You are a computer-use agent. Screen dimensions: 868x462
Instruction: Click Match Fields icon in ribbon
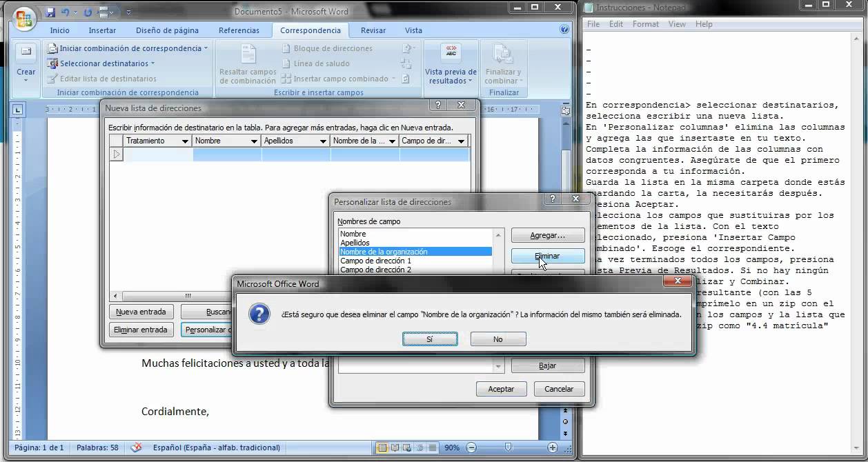click(x=406, y=63)
